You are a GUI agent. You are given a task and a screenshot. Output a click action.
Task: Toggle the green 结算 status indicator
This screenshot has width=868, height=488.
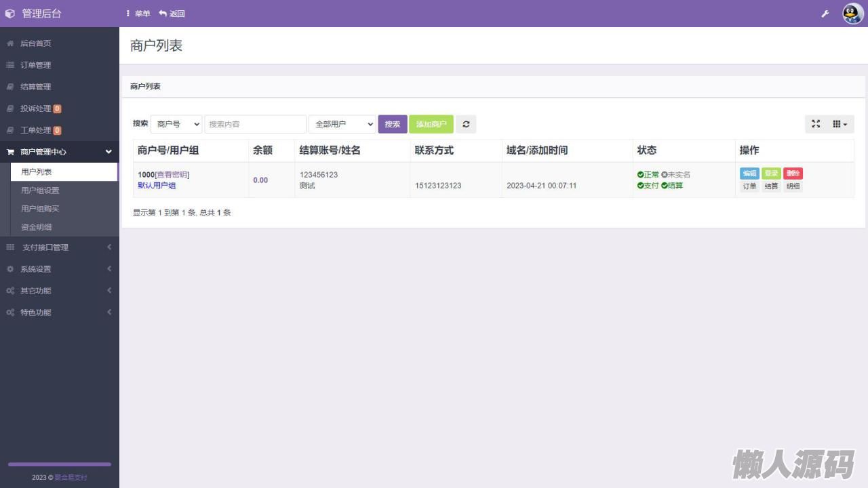pos(672,186)
